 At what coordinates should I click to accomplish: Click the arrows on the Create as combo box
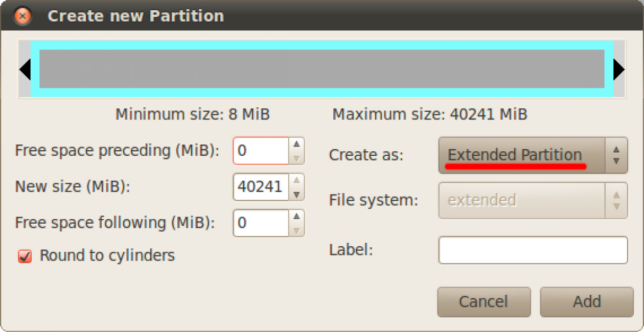[x=616, y=155]
